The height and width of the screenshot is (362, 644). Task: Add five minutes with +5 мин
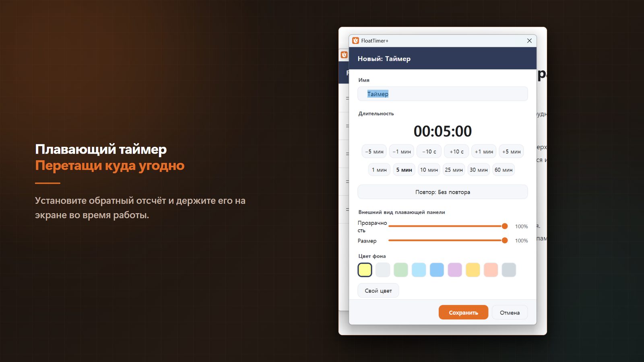point(511,152)
